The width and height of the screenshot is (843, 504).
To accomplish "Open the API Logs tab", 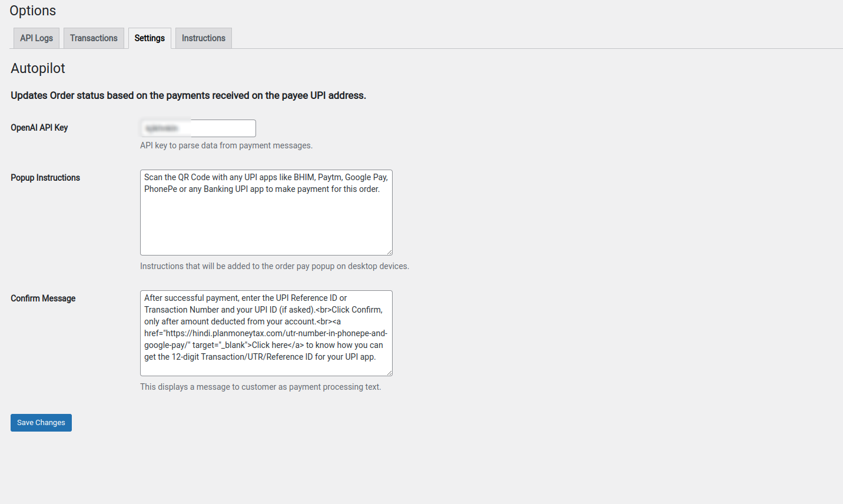I will pos(36,38).
